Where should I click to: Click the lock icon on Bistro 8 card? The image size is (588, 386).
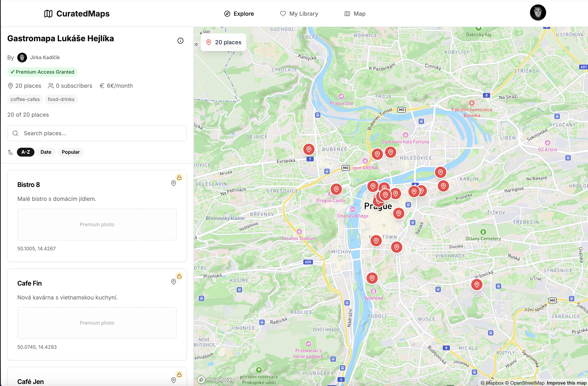tap(179, 178)
